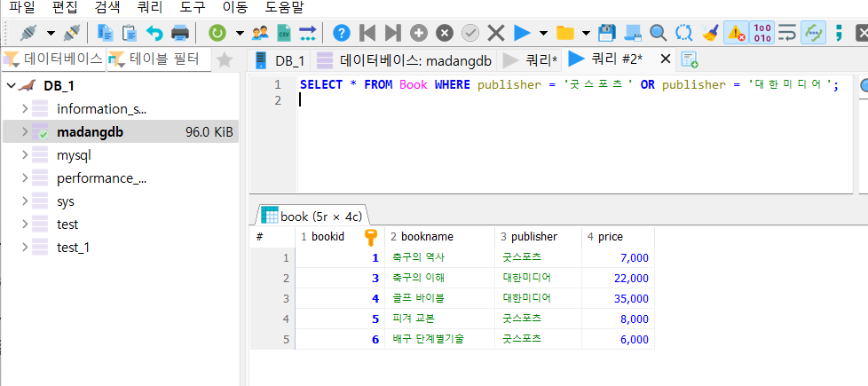Go to last row icon
Image resolution: width=868 pixels, height=386 pixels.
click(393, 33)
